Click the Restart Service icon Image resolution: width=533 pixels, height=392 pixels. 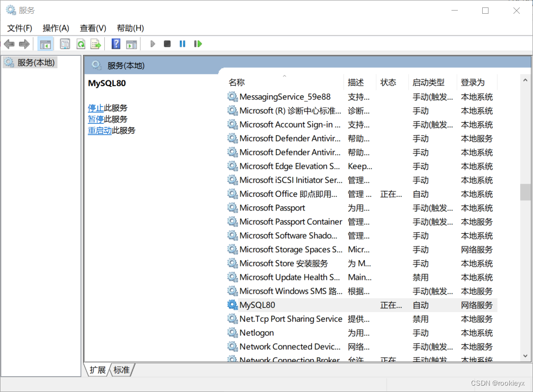[198, 44]
